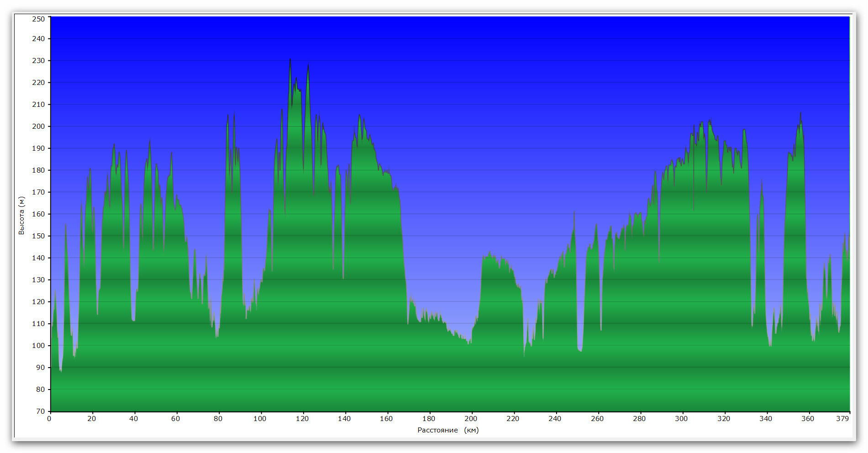Click the second-highest peak near 122 km
Screen dimensions: 868x453
coord(308,66)
